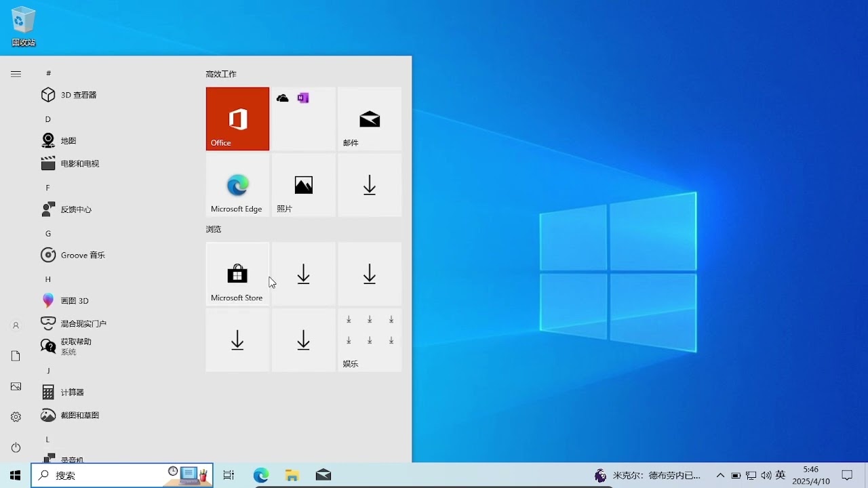868x488 pixels.
Task: Open the Office tile
Action: pyautogui.click(x=237, y=119)
